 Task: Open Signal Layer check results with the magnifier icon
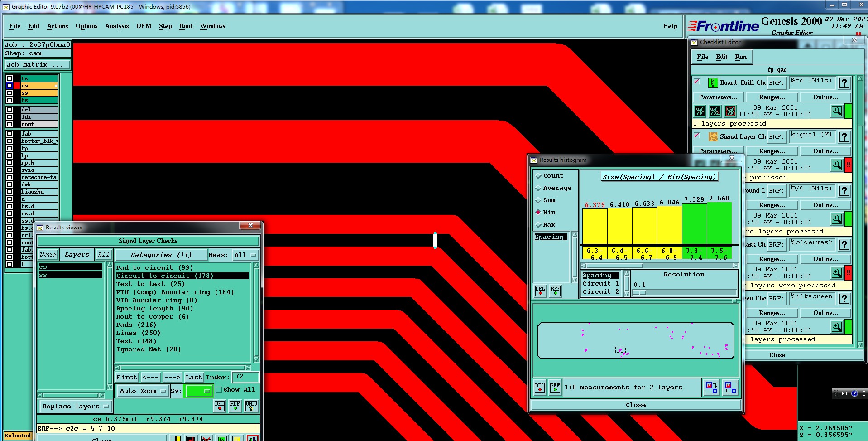pyautogui.click(x=837, y=165)
